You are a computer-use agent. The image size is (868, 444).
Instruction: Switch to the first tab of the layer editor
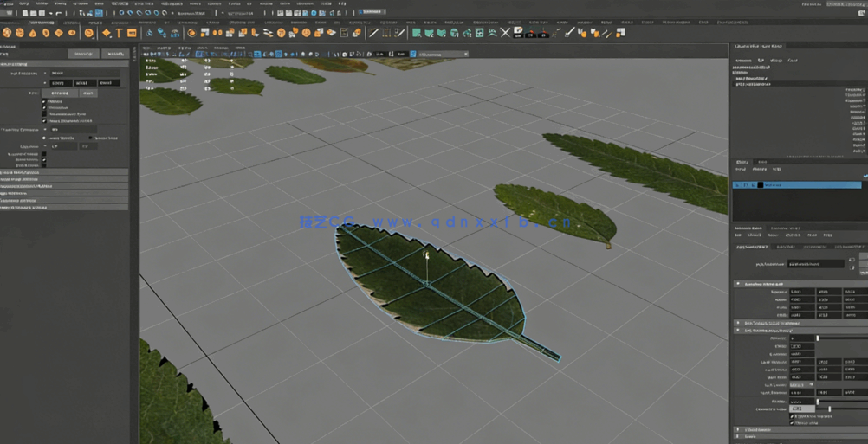[742, 162]
